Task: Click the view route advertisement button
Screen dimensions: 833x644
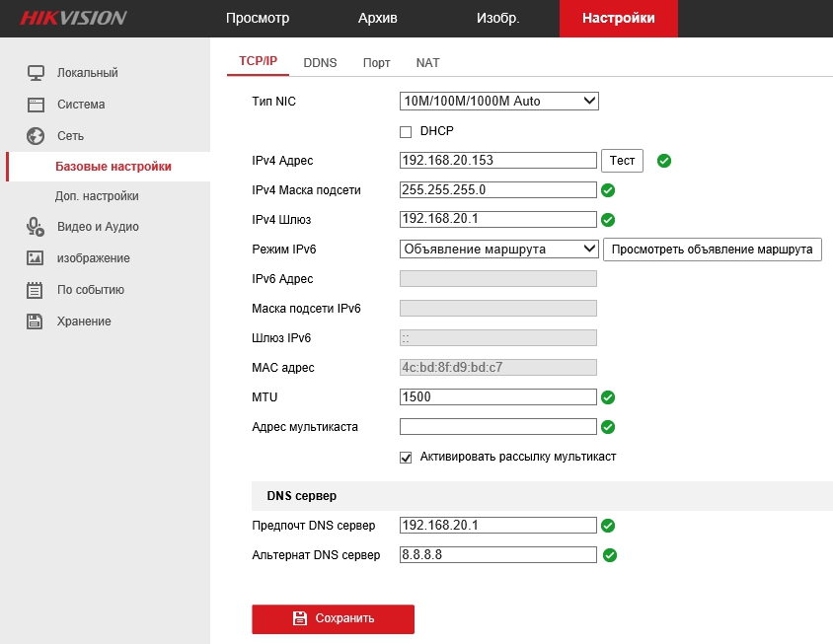Action: click(712, 250)
